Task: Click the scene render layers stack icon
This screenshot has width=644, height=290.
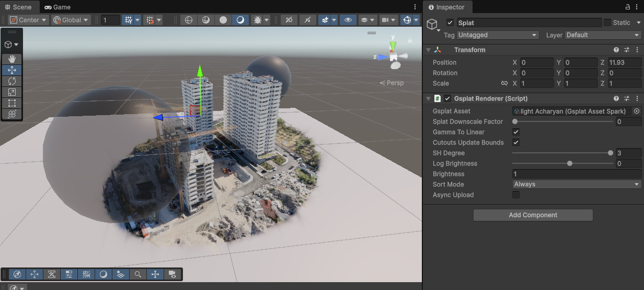Action: [x=364, y=20]
